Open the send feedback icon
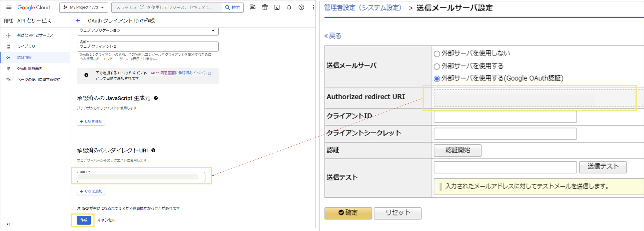Viewport: 644px width, 231px height. pyautogui.click(x=252, y=7)
